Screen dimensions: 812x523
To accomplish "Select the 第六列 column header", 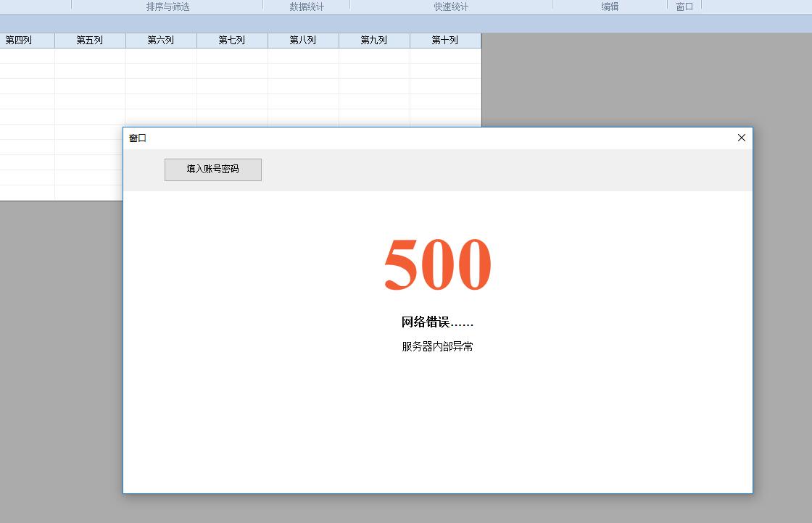I will (161, 41).
